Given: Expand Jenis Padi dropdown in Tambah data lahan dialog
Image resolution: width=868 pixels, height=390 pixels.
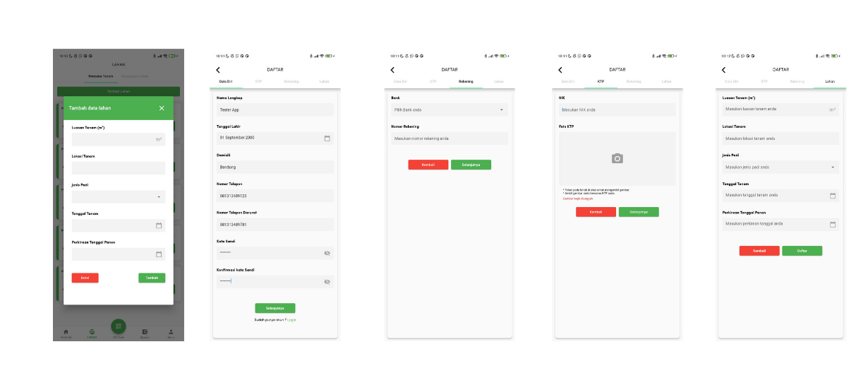Looking at the screenshot, I should pyautogui.click(x=159, y=197).
